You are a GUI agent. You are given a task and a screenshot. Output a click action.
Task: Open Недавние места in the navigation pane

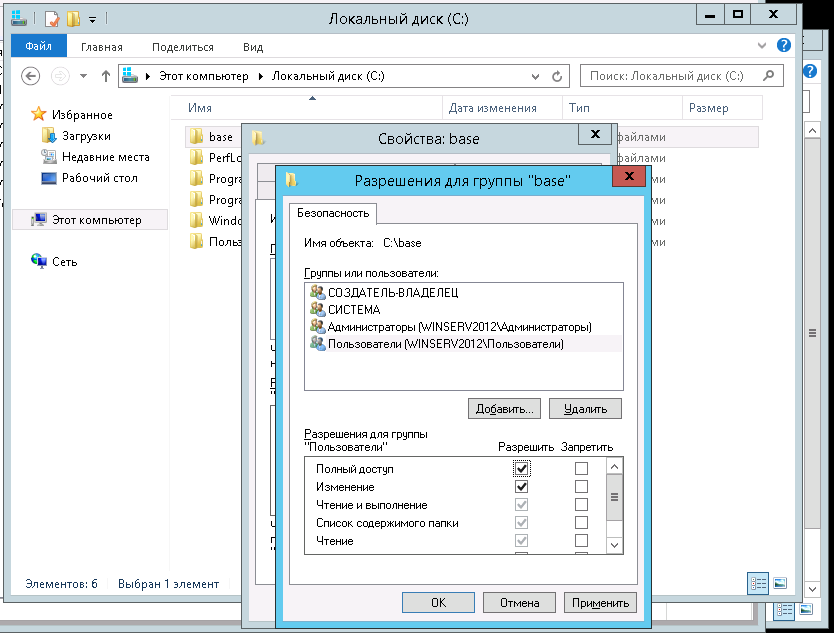(x=105, y=157)
